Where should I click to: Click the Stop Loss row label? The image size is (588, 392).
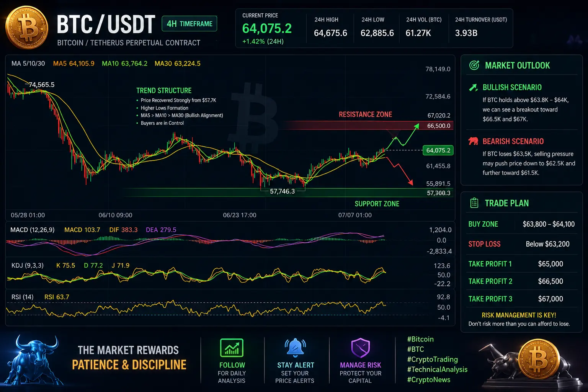click(x=484, y=244)
